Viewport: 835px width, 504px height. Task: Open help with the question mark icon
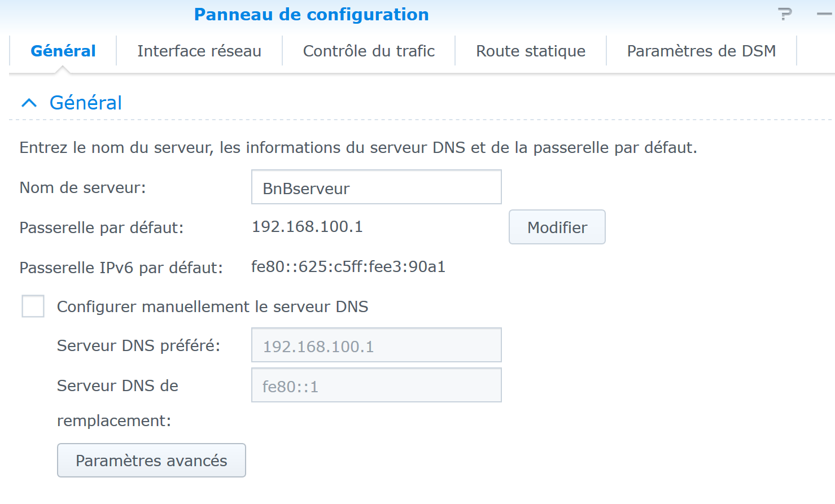(x=785, y=14)
